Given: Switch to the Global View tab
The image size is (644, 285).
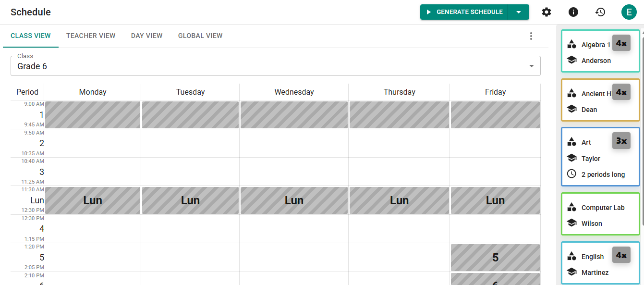Looking at the screenshot, I should coord(200,36).
